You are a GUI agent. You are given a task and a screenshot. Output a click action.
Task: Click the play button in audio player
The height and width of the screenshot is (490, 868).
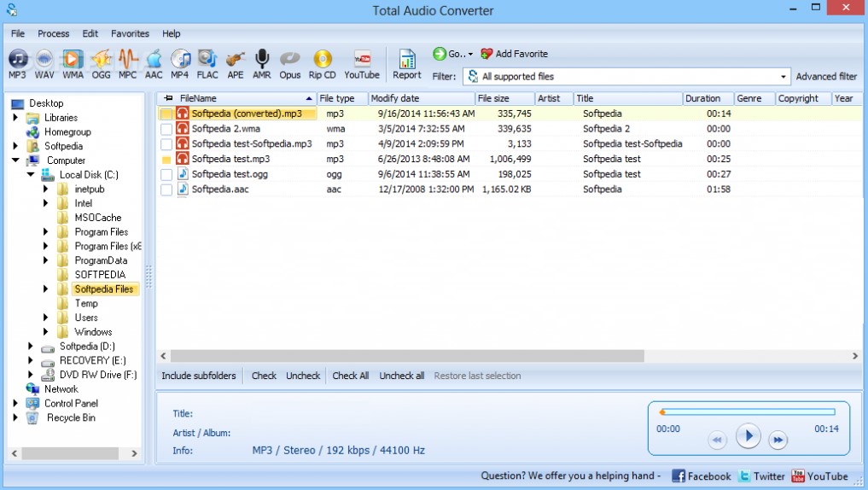[748, 436]
